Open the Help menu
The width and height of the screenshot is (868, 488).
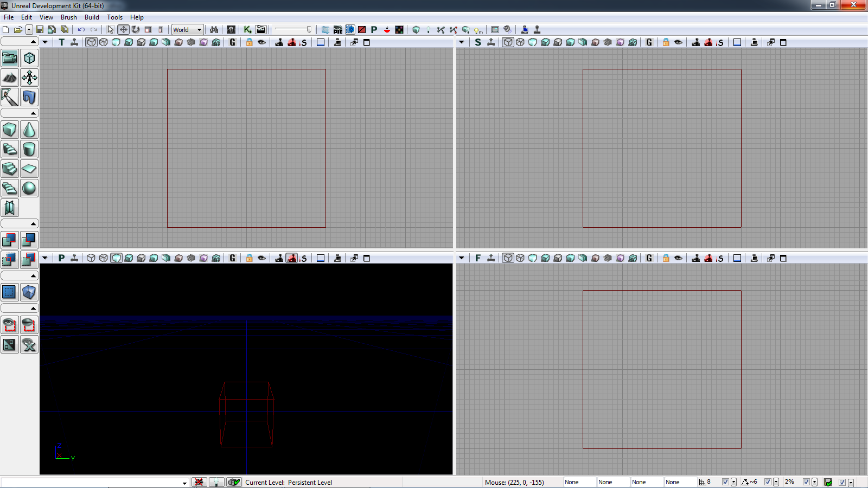137,17
